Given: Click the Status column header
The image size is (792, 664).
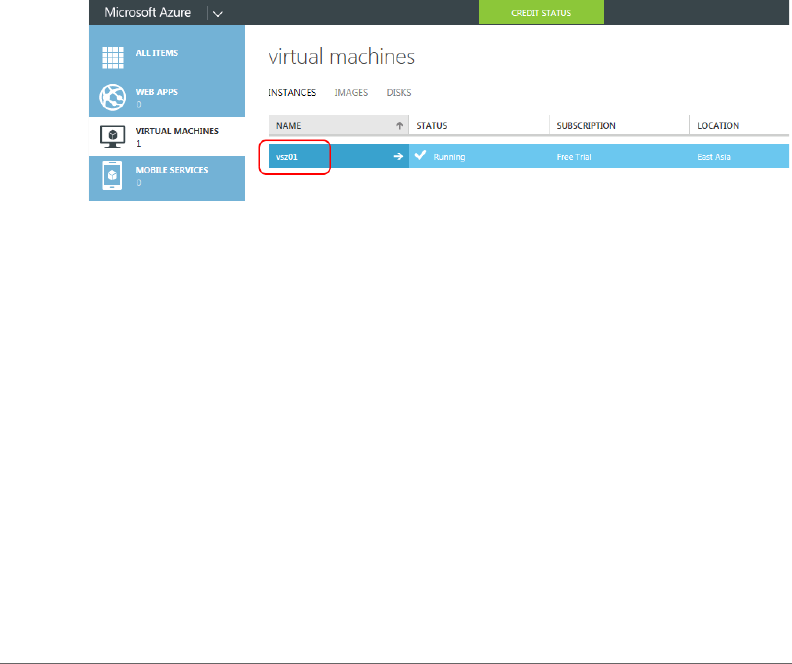Looking at the screenshot, I should [x=479, y=125].
